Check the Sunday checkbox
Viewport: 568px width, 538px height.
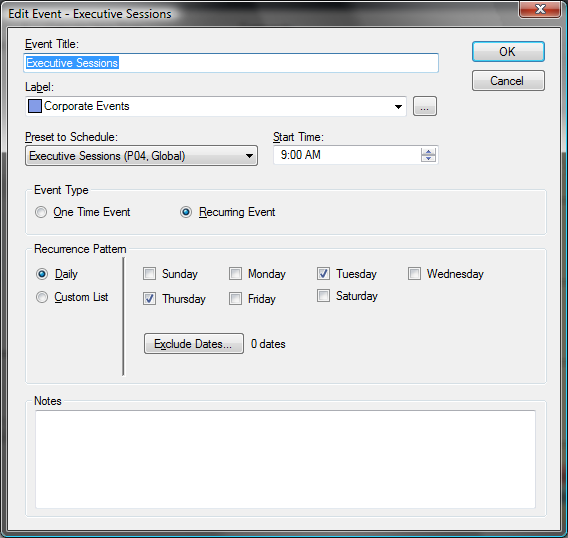pos(149,274)
